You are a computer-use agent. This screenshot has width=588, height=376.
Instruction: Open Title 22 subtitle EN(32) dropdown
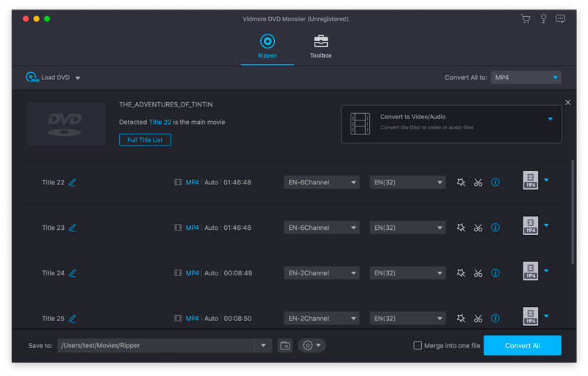[x=408, y=182]
